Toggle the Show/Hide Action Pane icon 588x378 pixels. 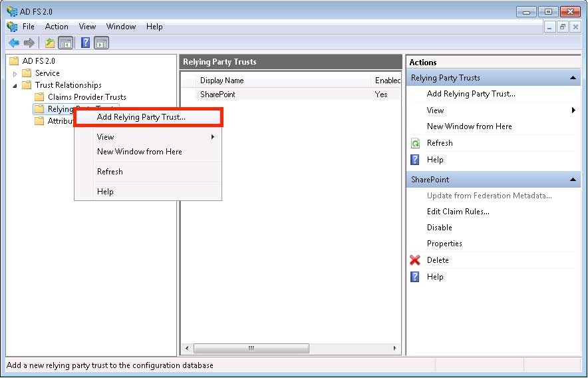coord(101,43)
